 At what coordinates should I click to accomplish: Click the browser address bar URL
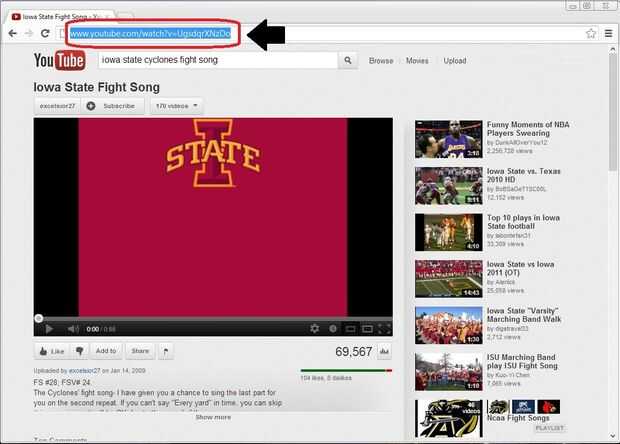point(150,34)
